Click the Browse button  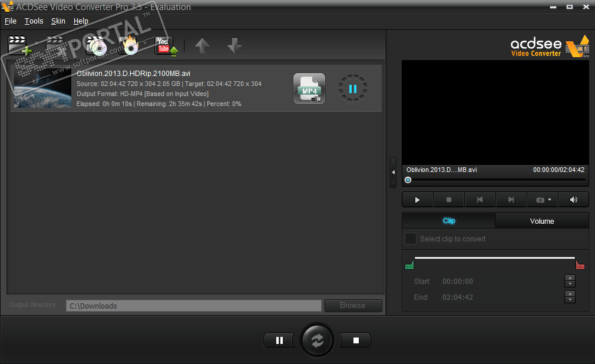coord(353,306)
